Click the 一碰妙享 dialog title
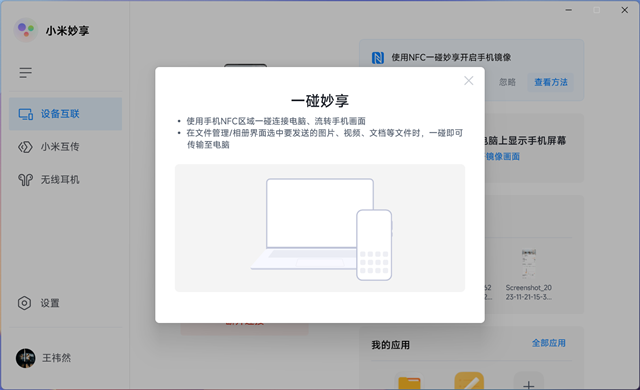This screenshot has height=390, width=640. click(x=320, y=100)
